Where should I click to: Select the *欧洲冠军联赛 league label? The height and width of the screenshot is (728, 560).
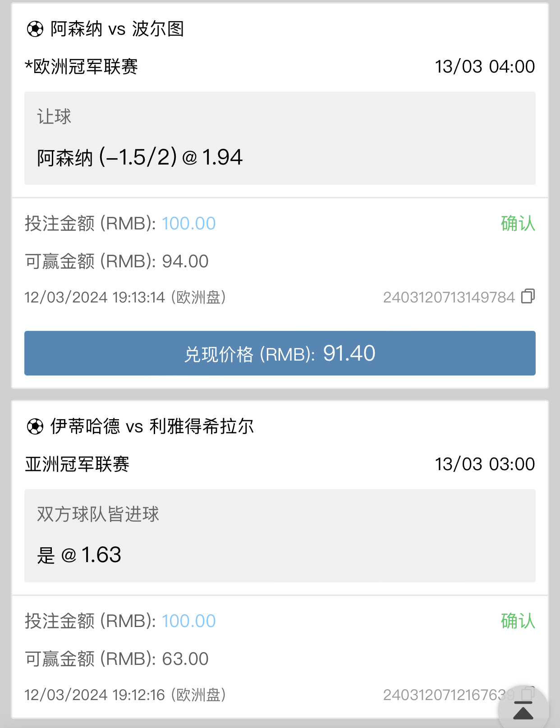(x=82, y=67)
